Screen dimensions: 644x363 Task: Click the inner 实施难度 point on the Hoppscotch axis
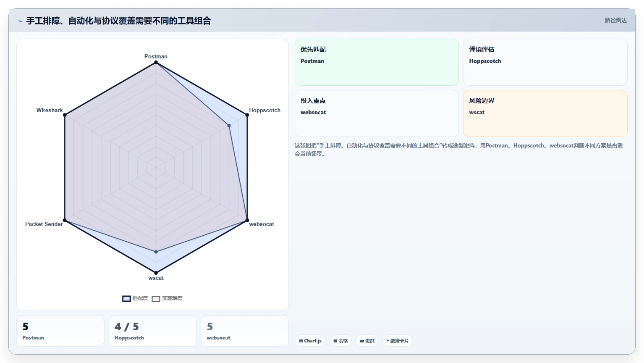[x=229, y=125]
